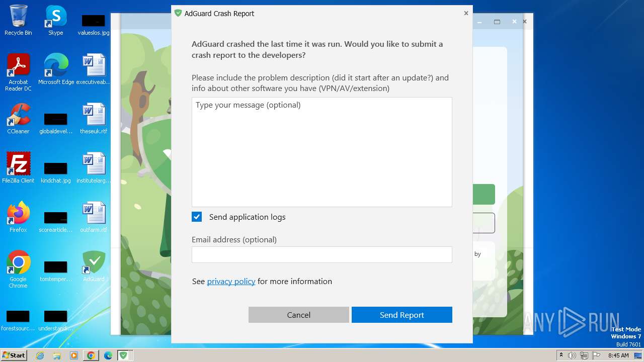
Task: Open theseuk.rtf document icon
Action: click(x=94, y=119)
